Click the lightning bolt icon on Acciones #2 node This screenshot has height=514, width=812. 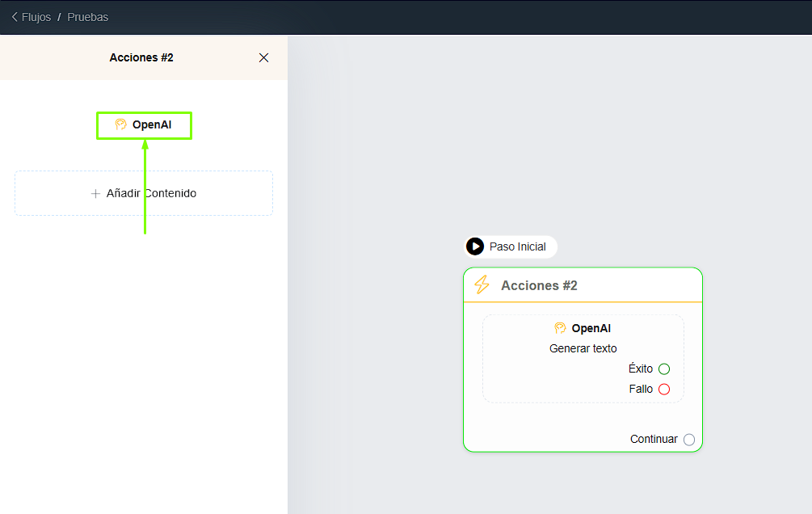pyautogui.click(x=482, y=284)
